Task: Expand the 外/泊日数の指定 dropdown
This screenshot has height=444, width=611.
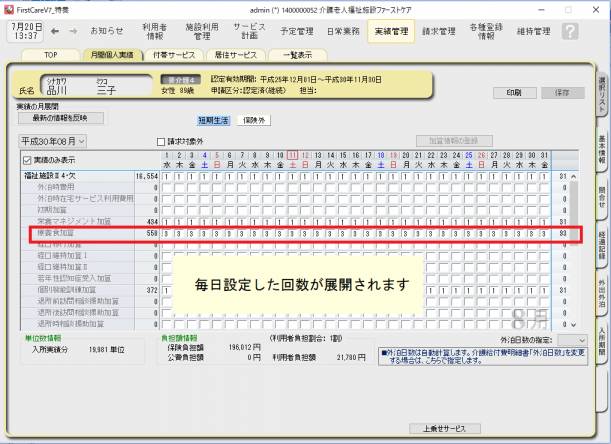Action: pyautogui.click(x=573, y=340)
